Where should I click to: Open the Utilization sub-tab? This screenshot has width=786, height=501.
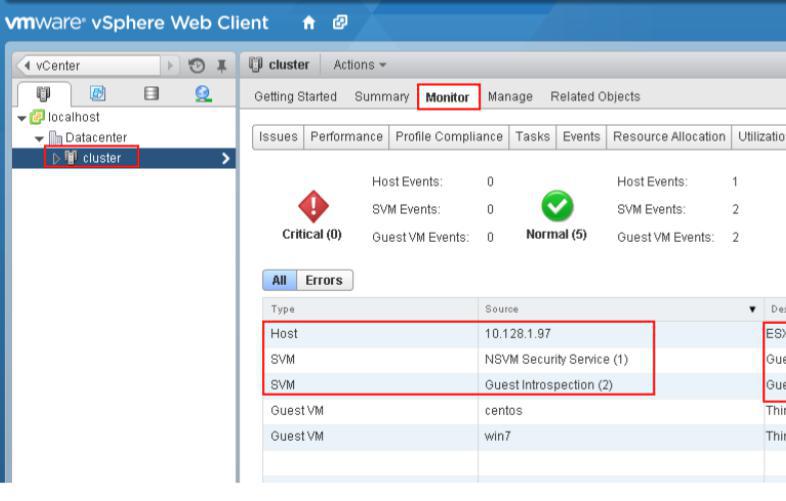coord(759,137)
